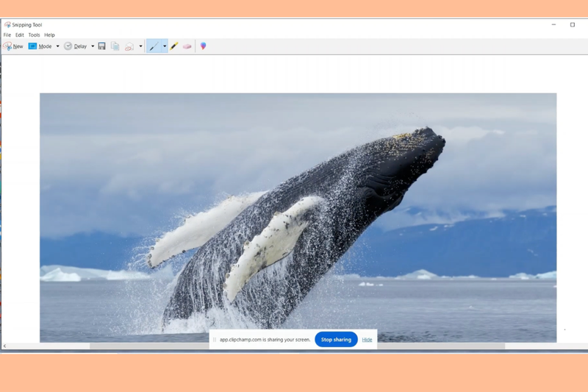Click the whale snip image
This screenshot has height=392, width=588.
click(x=298, y=218)
